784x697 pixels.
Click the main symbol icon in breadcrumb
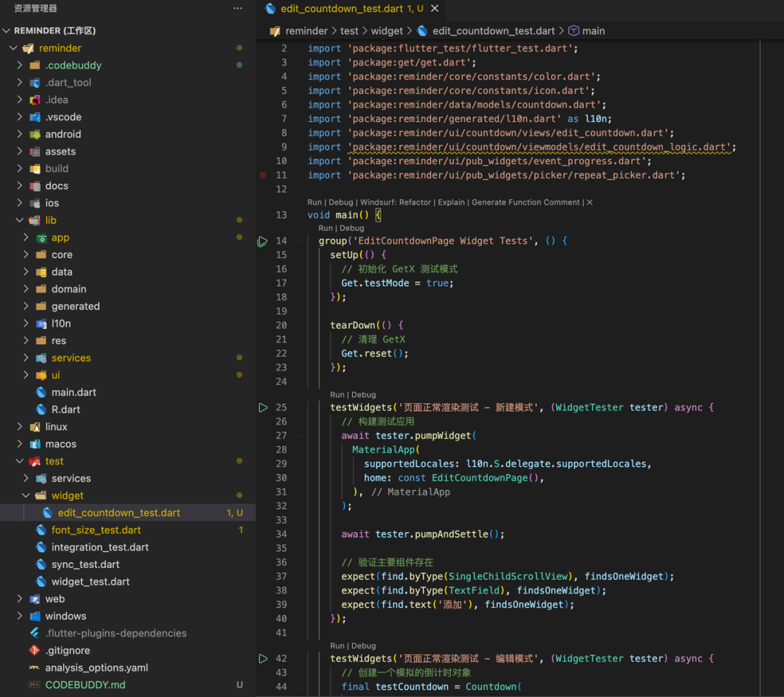pyautogui.click(x=573, y=30)
